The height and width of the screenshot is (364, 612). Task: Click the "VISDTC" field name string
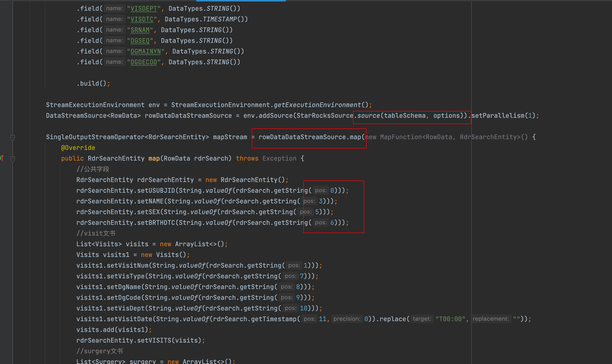point(142,19)
